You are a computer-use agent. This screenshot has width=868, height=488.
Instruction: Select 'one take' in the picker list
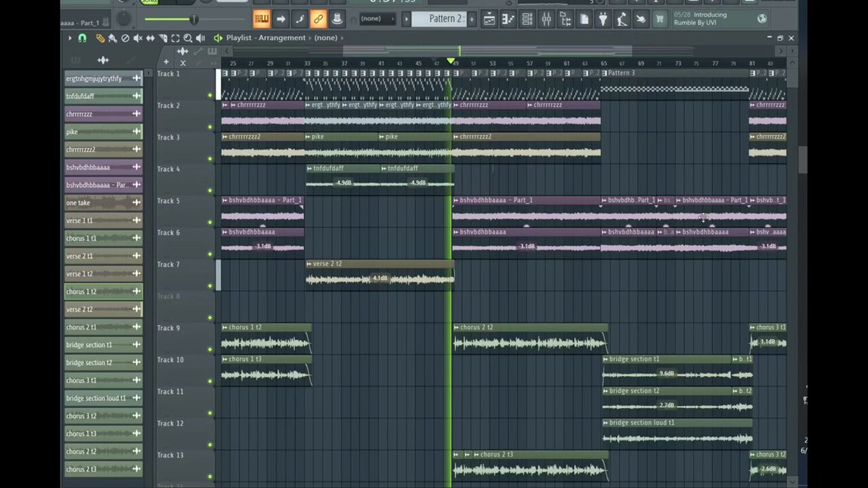coord(103,203)
